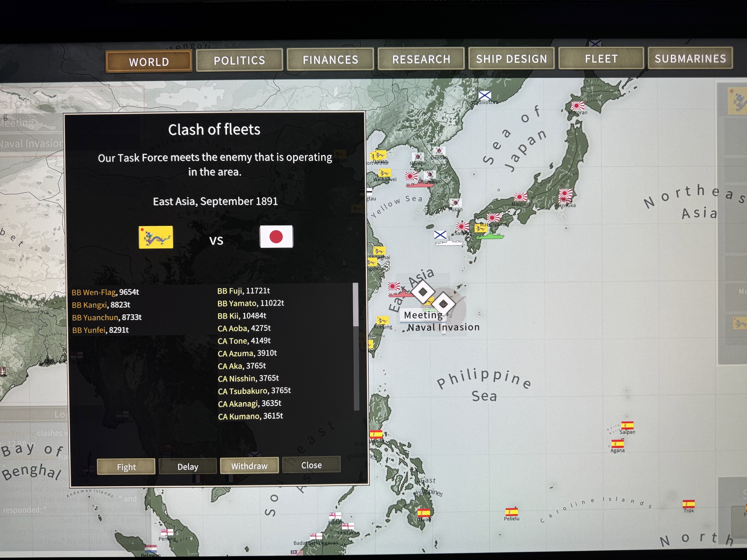Image resolution: width=747 pixels, height=560 pixels.
Task: Click the Maizuru port flag
Action: (520, 197)
